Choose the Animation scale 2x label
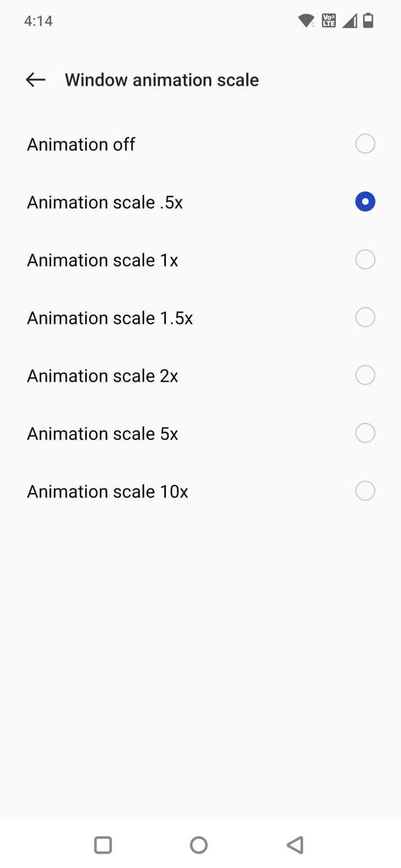Viewport: 401px width, 868px height. click(x=102, y=375)
